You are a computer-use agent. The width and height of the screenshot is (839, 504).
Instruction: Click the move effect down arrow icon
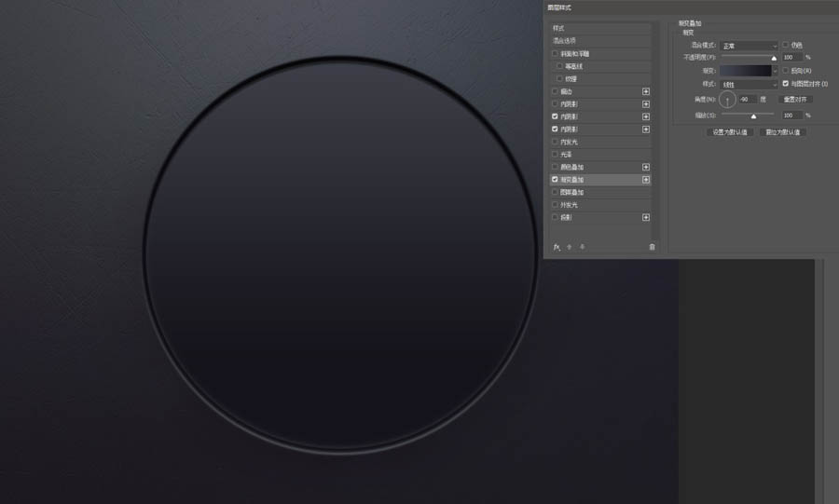click(x=582, y=247)
